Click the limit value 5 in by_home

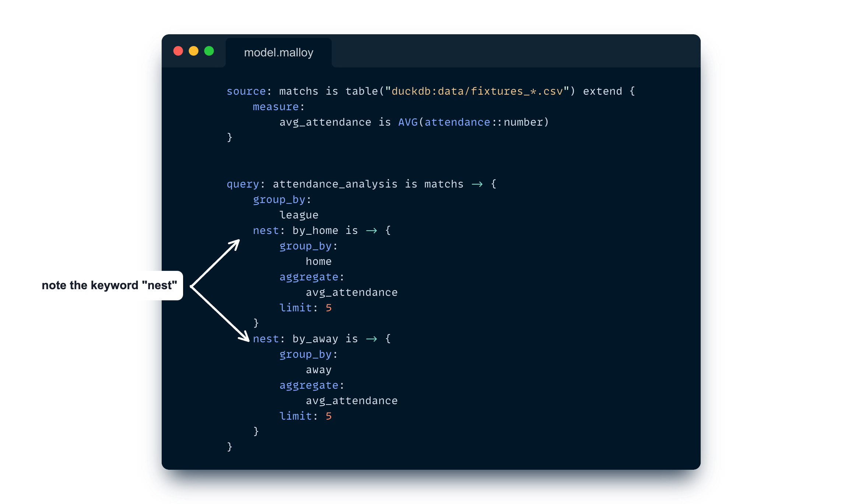tap(329, 308)
